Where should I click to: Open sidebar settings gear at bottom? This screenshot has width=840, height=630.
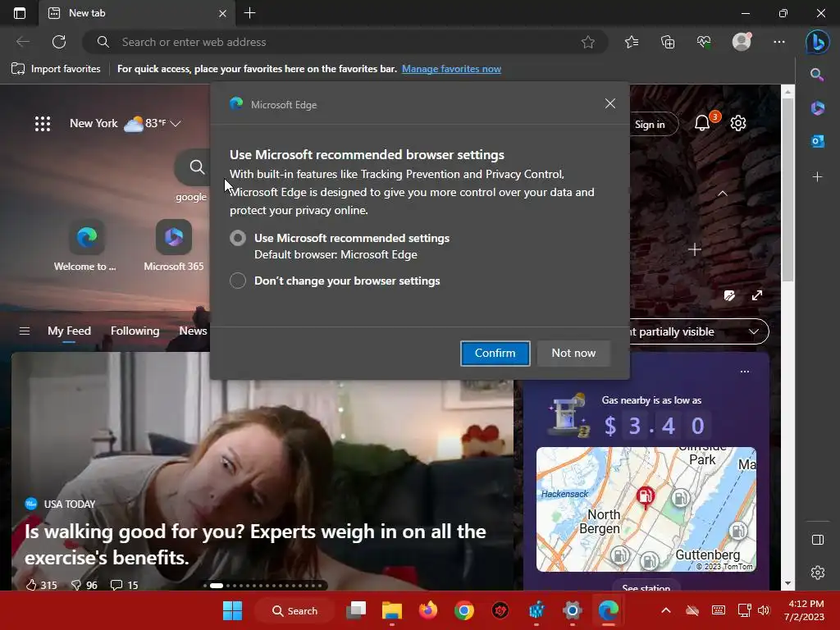coord(818,573)
